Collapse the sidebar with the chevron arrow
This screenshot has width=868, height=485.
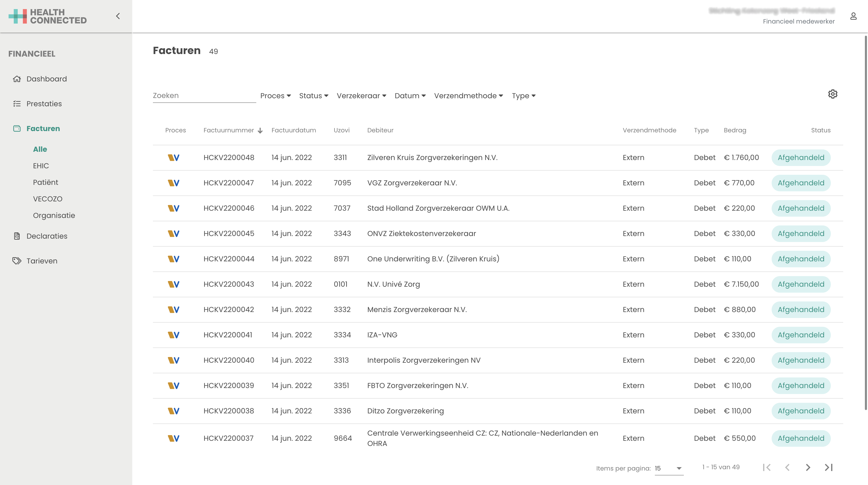coord(118,16)
